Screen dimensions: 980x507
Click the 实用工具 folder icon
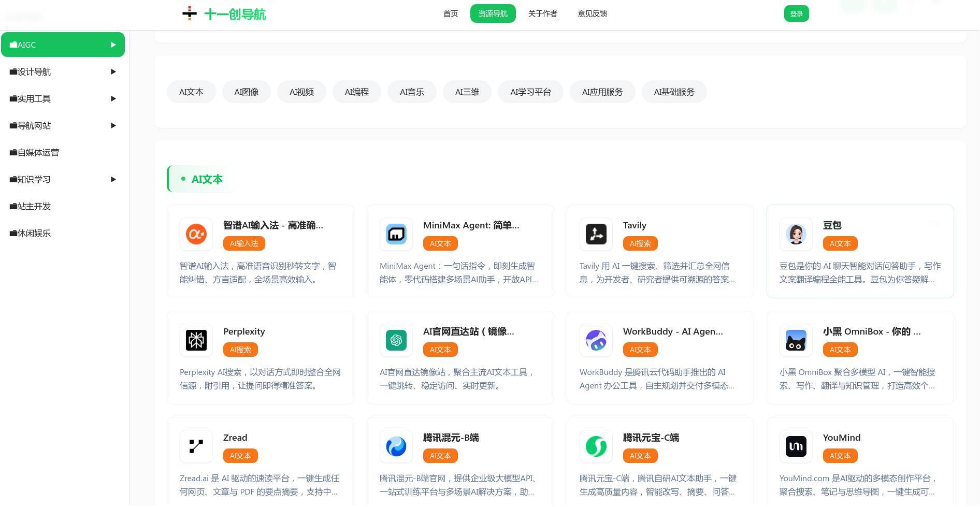(x=13, y=99)
